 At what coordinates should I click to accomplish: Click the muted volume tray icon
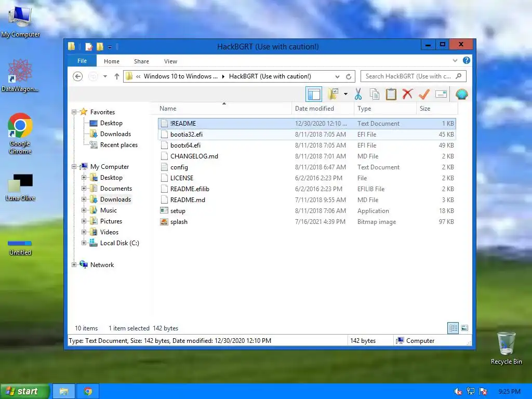458,392
